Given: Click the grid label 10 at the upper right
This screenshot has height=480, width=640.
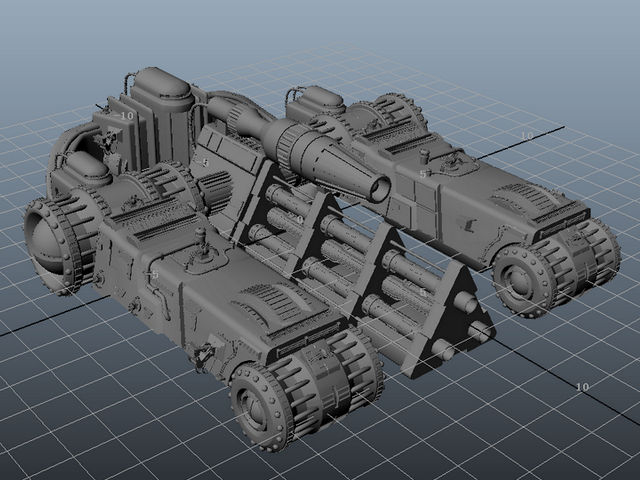Looking at the screenshot, I should coord(527,136).
